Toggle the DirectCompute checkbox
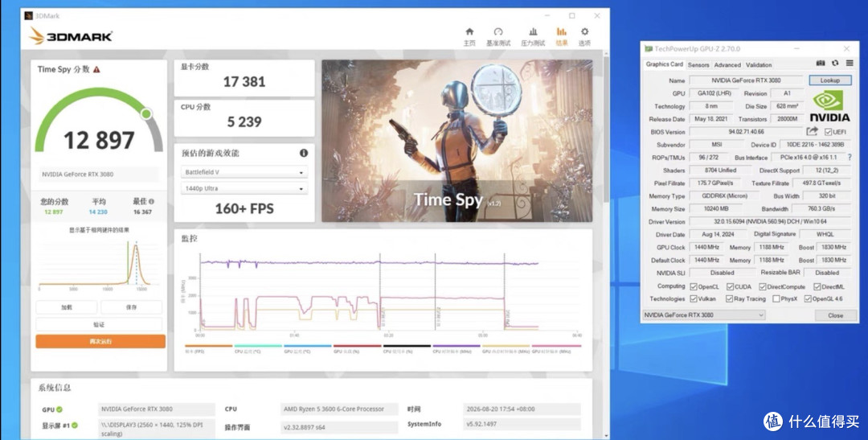Image resolution: width=868 pixels, height=440 pixels. (x=762, y=286)
